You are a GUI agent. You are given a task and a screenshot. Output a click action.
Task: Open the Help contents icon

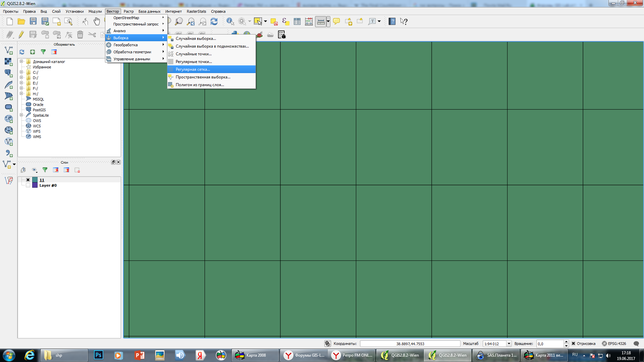pyautogui.click(x=392, y=21)
